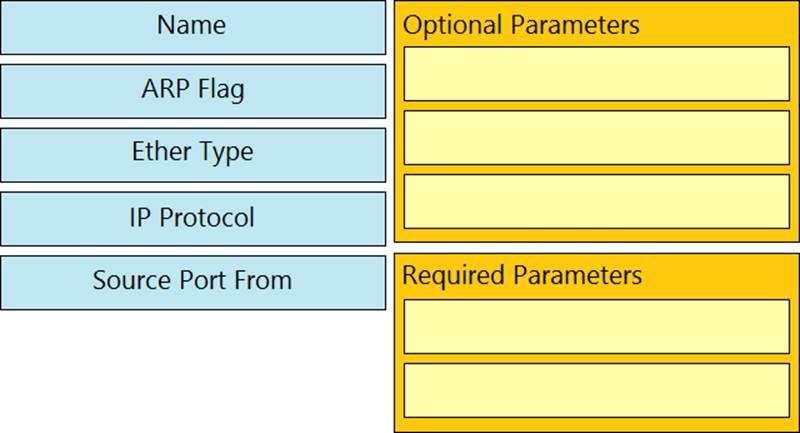
Task: Choose the Ether Type option box
Action: [x=193, y=153]
